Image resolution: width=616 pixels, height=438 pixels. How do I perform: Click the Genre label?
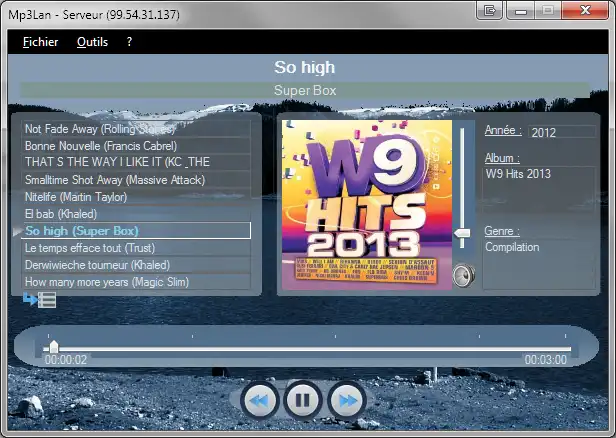coord(502,231)
